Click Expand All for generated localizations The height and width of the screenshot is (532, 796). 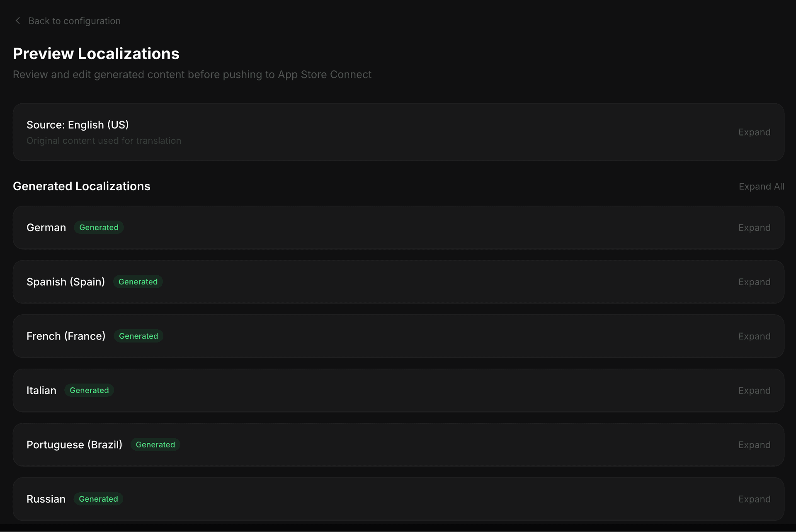(761, 187)
